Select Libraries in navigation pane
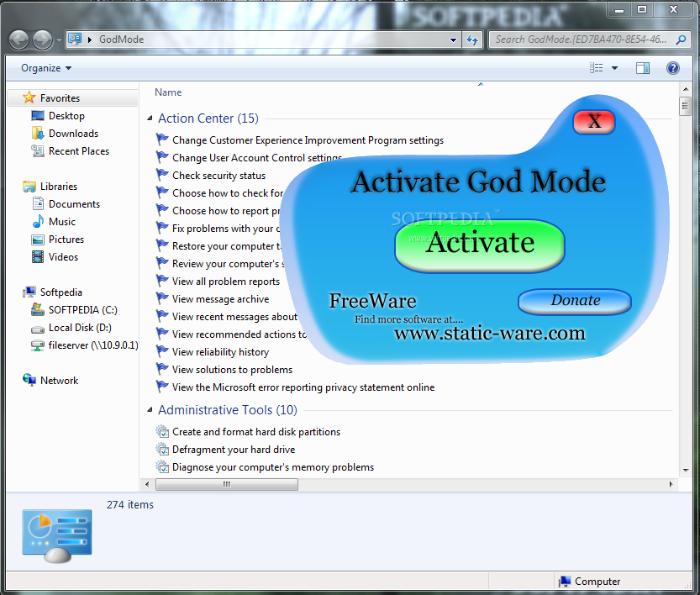Viewport: 700px width, 595px height. tap(59, 186)
